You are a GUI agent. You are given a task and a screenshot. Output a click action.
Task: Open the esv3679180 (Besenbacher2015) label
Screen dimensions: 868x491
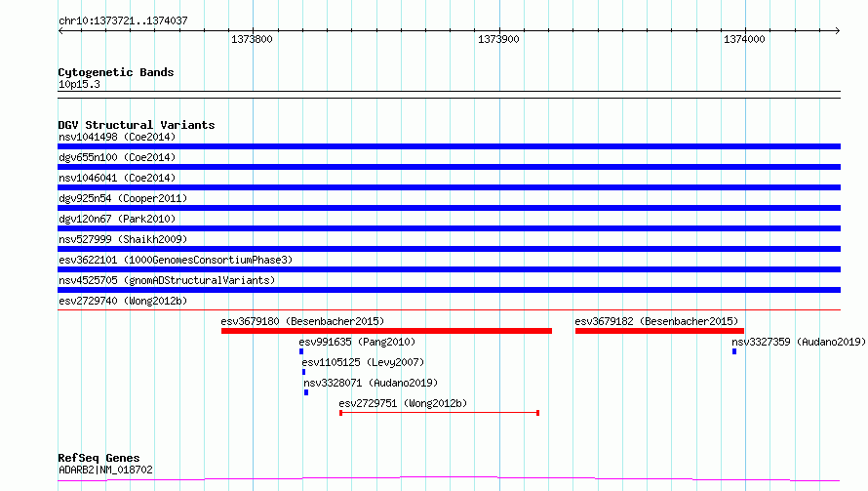[x=302, y=321]
